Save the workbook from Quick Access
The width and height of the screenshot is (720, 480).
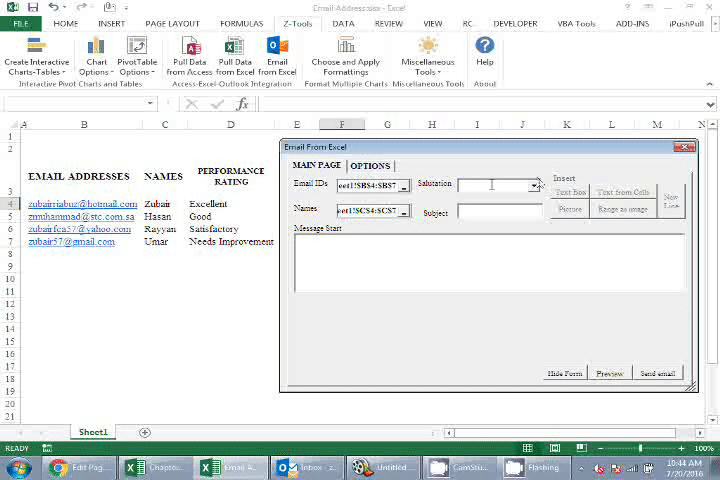pyautogui.click(x=33, y=7)
